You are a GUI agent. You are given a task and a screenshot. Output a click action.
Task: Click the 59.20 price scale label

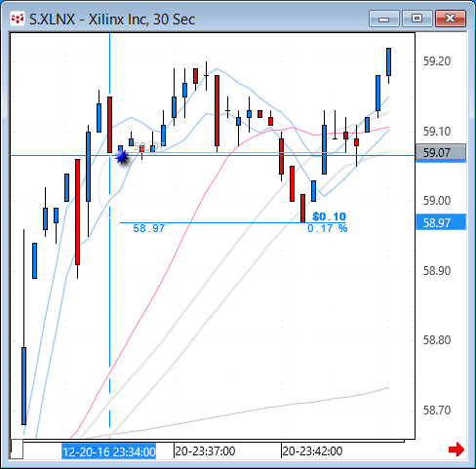click(437, 61)
